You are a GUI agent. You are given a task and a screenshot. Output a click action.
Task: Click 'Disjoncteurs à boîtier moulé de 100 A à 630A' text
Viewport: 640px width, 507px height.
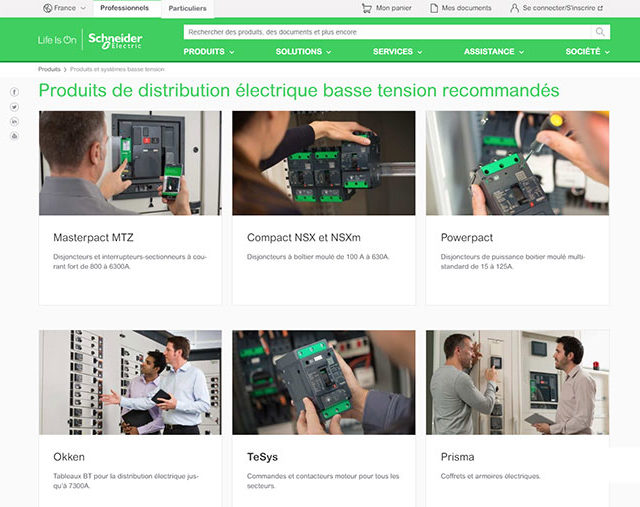[x=318, y=257]
